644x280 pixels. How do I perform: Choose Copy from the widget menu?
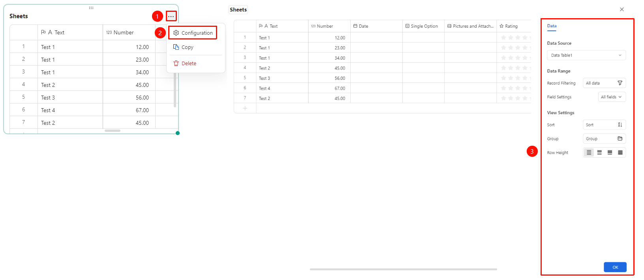pos(196,47)
